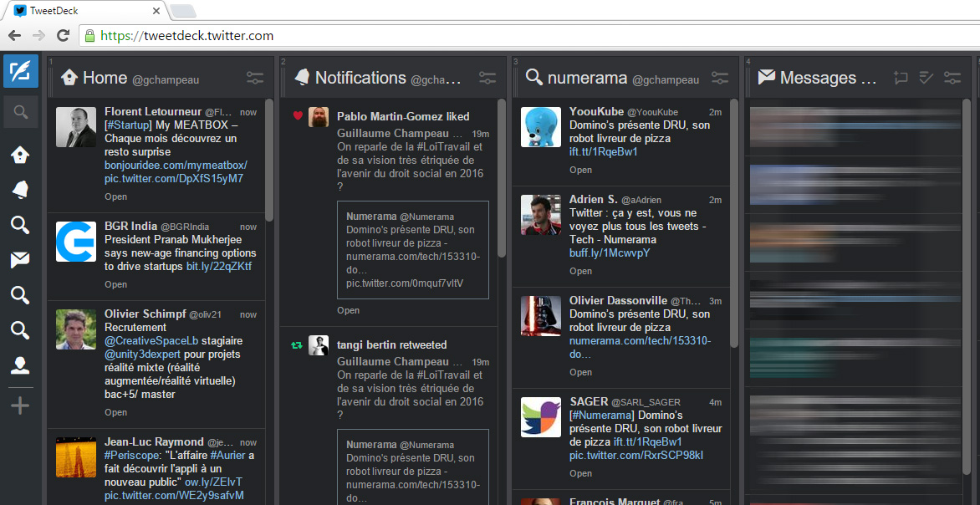Click Open under Adrien S. tweet
The width and height of the screenshot is (980, 505).
pos(580,271)
